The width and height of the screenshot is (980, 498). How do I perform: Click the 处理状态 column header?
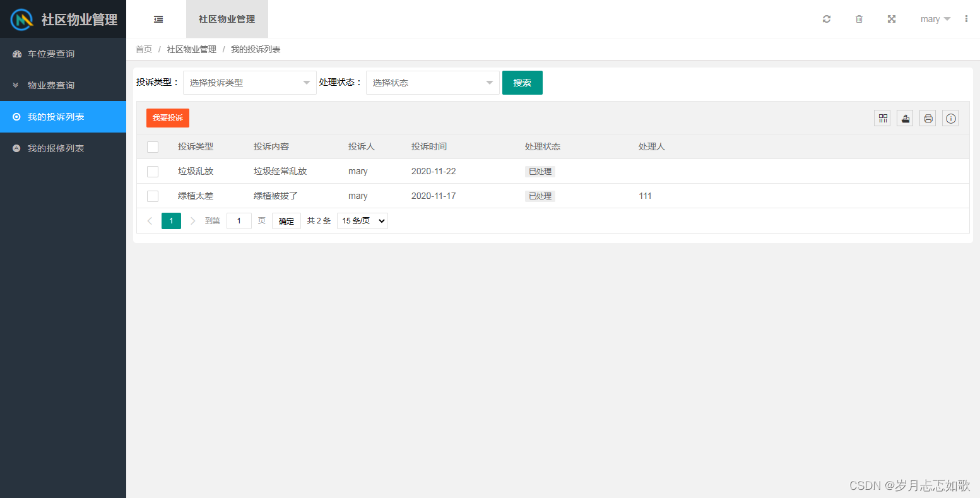click(543, 146)
